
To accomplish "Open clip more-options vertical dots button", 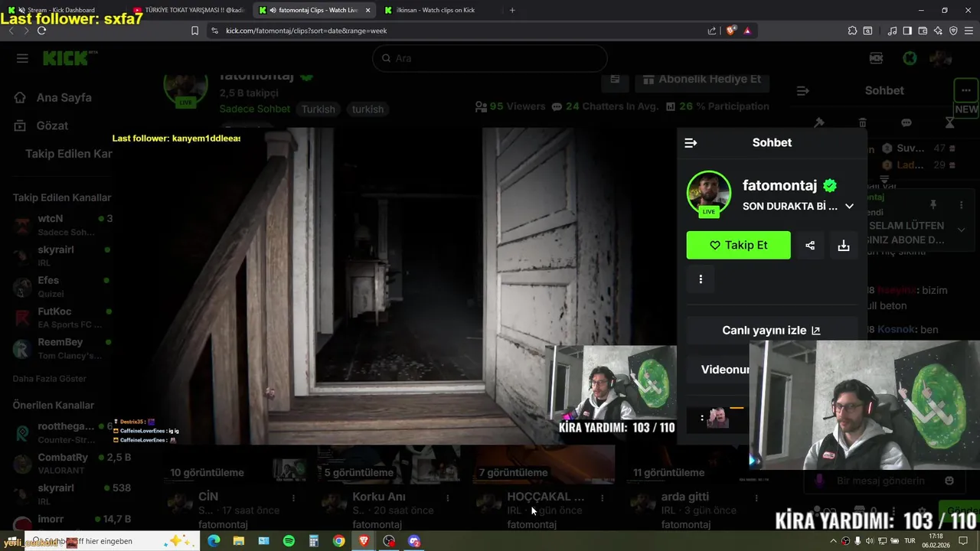I will [x=701, y=279].
